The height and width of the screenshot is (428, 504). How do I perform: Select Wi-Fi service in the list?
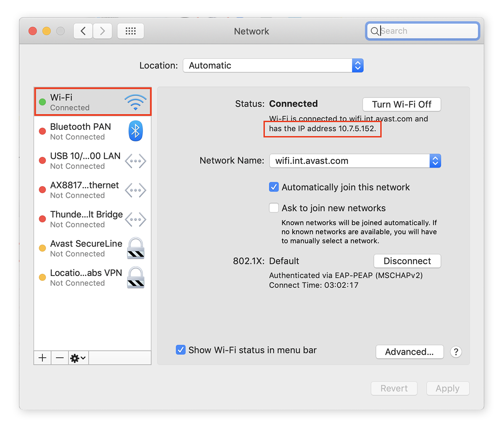coord(92,102)
